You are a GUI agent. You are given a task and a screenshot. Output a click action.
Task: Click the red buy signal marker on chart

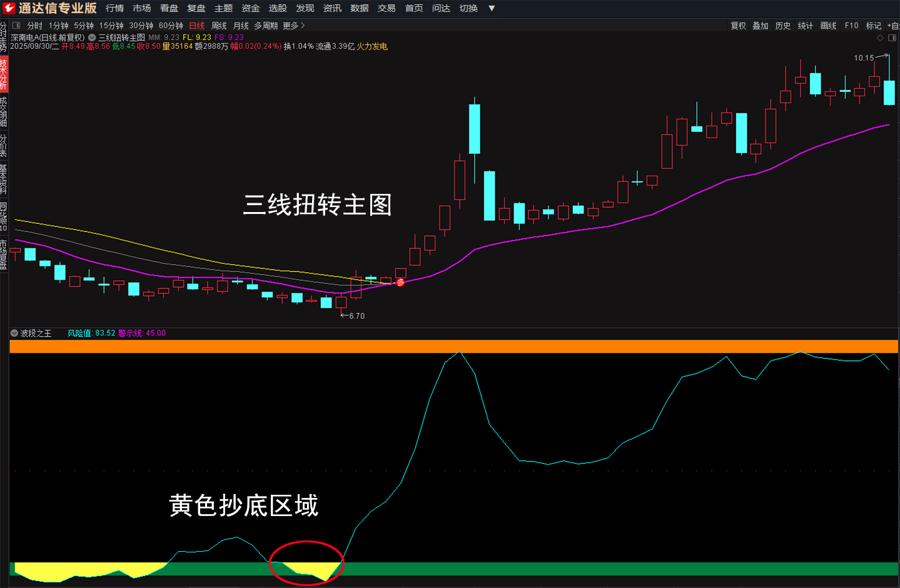click(400, 283)
